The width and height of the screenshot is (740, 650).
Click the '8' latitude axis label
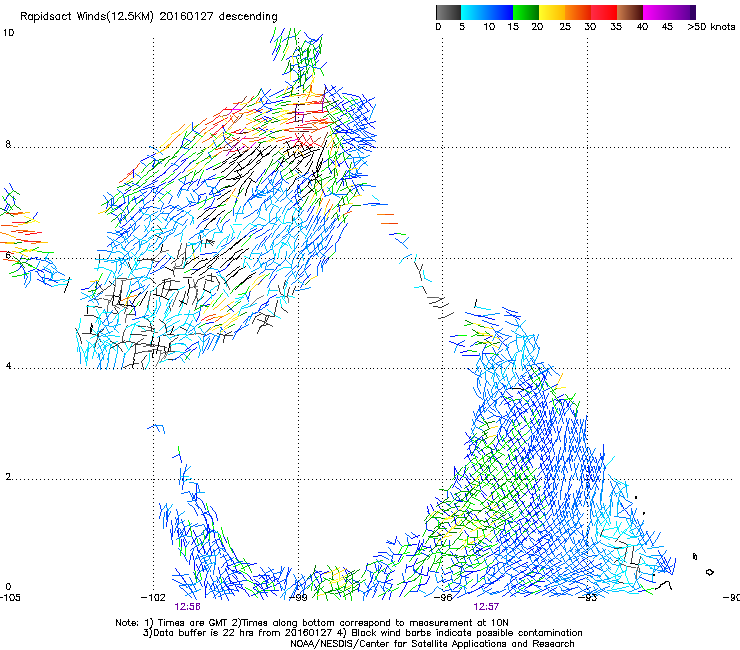[8, 144]
